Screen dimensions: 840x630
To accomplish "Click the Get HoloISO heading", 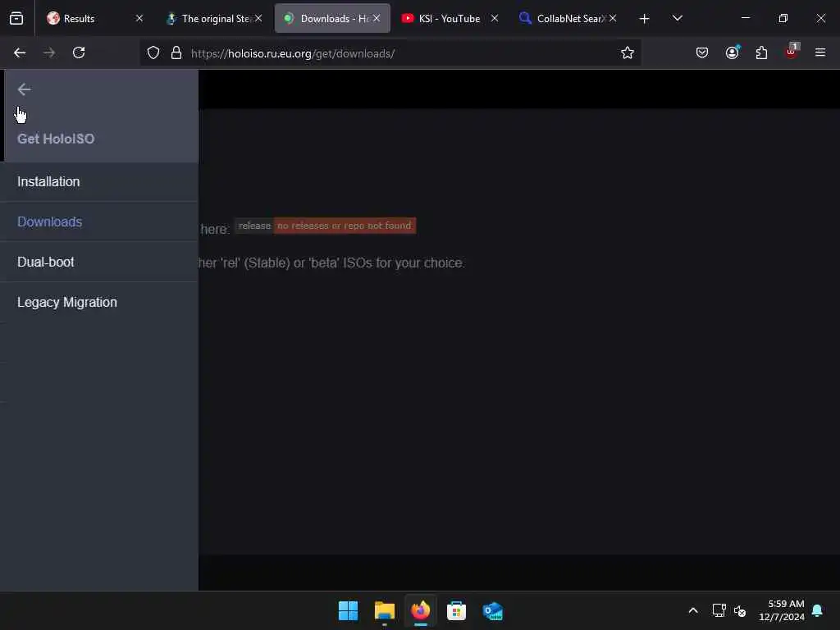I will (56, 139).
